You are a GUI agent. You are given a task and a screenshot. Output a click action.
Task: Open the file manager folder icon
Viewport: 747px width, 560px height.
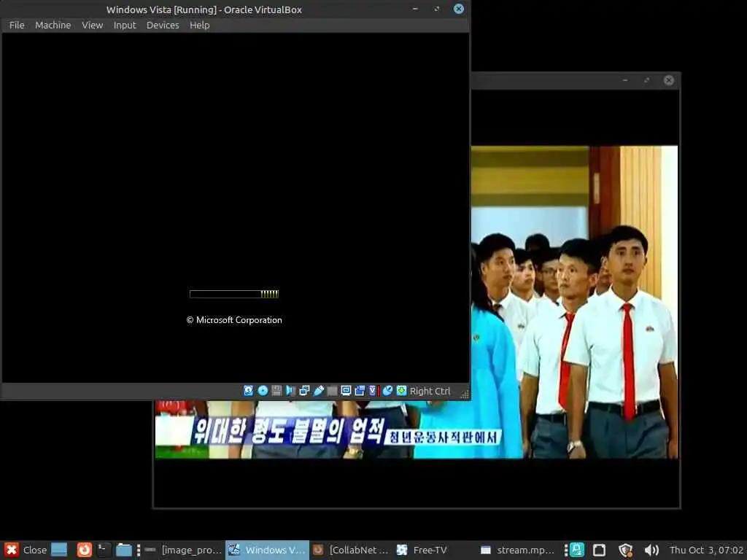tap(124, 550)
